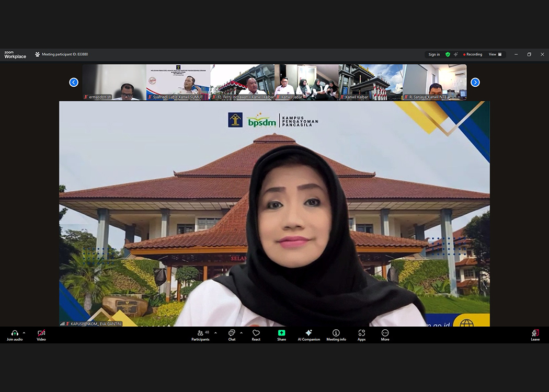This screenshot has width=549, height=392.
Task: Select the Kanwil Kalbar video thumbnail
Action: (x=370, y=82)
